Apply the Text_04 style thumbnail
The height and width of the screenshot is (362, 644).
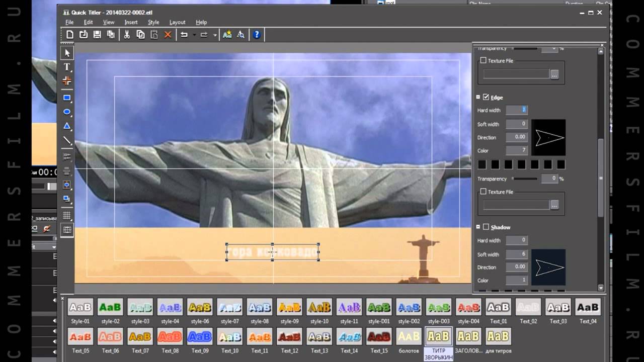(588, 307)
